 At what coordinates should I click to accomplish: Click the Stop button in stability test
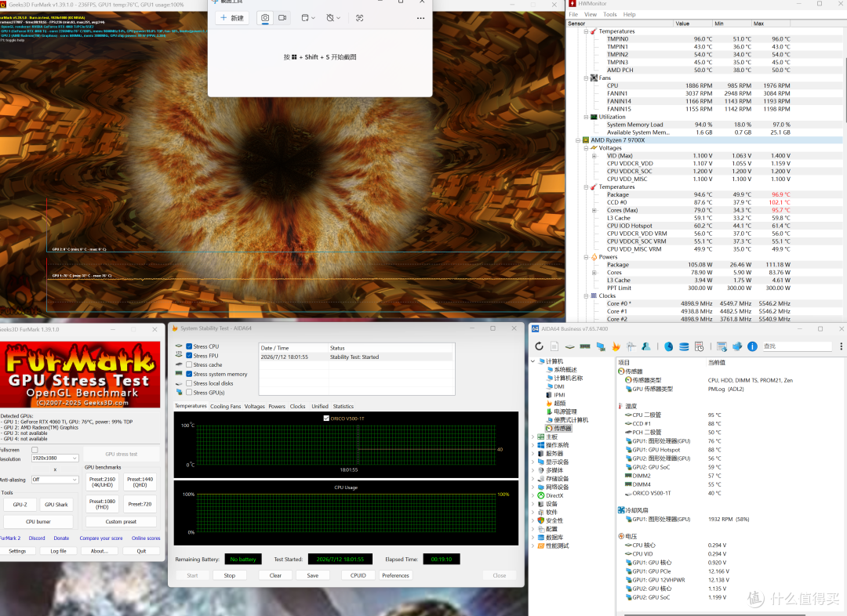tap(230, 575)
